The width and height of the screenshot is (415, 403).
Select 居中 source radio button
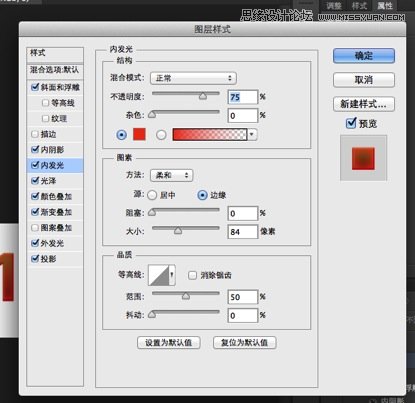(x=152, y=195)
